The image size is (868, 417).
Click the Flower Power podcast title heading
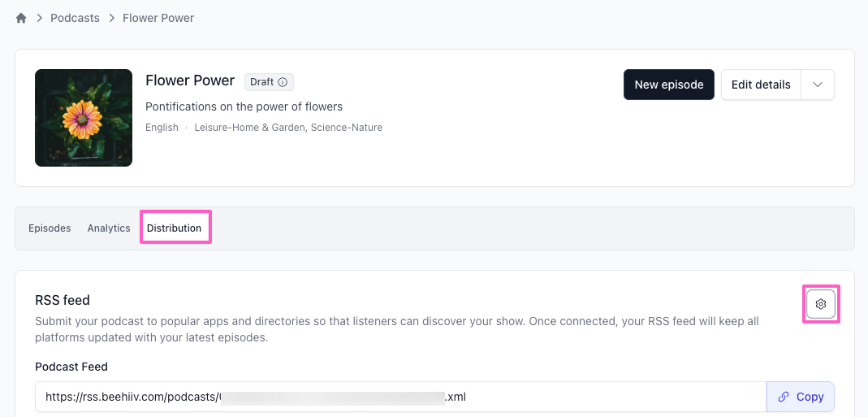[190, 80]
